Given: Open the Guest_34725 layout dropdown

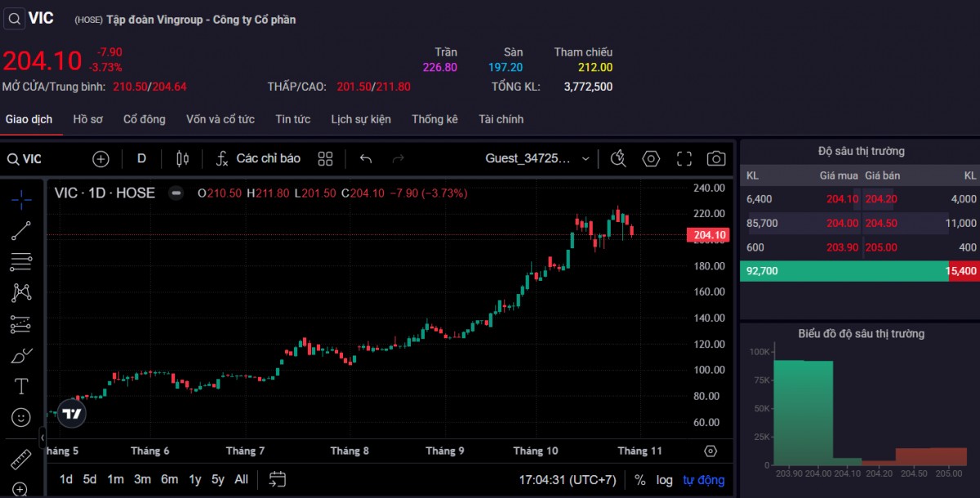Looking at the screenshot, I should click(537, 159).
